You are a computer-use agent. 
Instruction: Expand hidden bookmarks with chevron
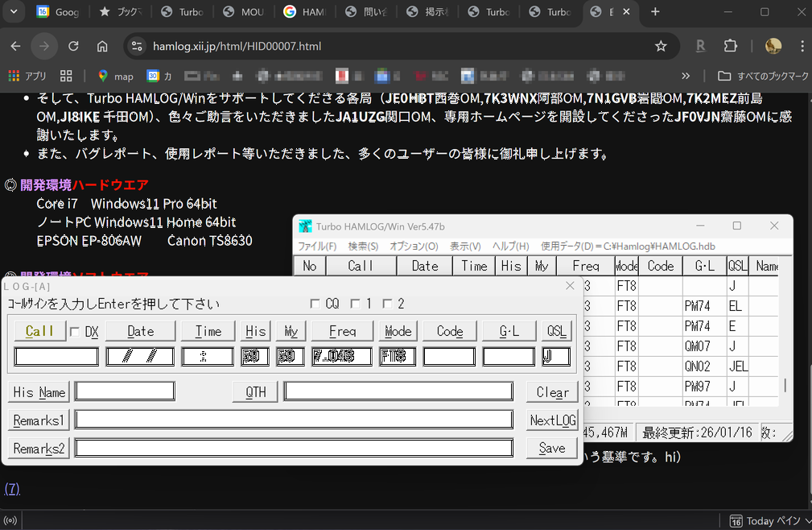point(686,76)
